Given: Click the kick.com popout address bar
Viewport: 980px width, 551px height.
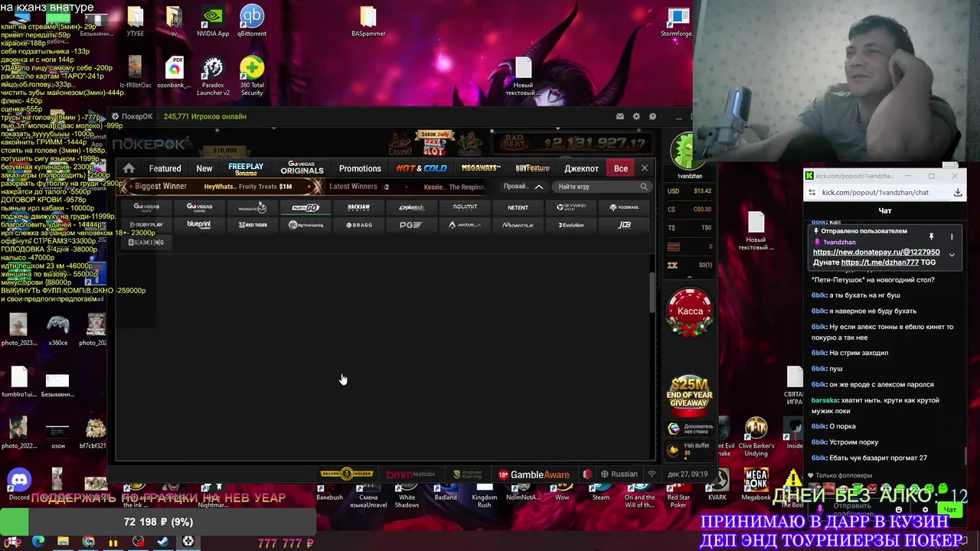Looking at the screenshot, I should click(x=875, y=193).
